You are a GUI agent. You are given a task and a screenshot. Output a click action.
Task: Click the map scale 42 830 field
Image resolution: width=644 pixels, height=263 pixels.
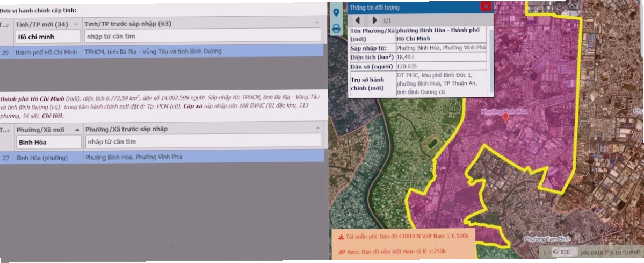tap(564, 252)
